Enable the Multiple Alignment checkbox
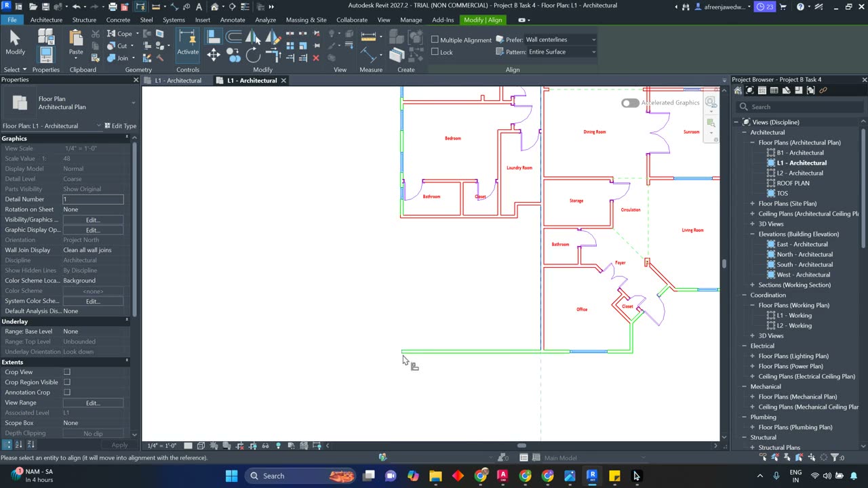868x488 pixels. pos(435,39)
